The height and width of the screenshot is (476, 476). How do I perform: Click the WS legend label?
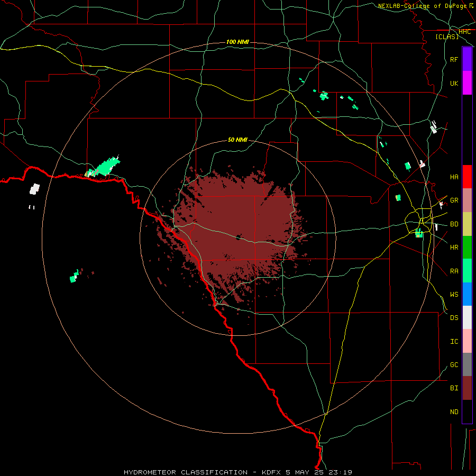point(454,294)
